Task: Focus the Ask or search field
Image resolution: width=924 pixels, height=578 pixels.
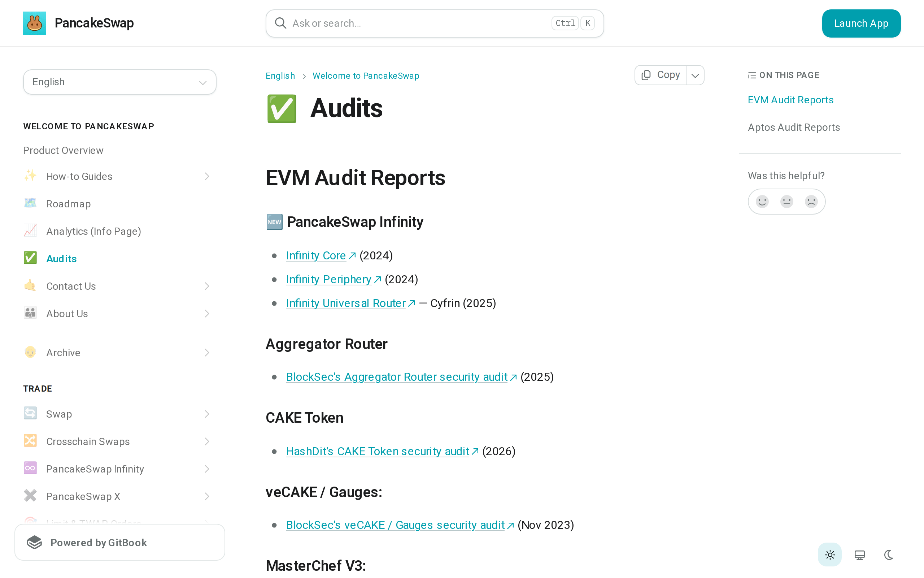Action: [x=435, y=23]
